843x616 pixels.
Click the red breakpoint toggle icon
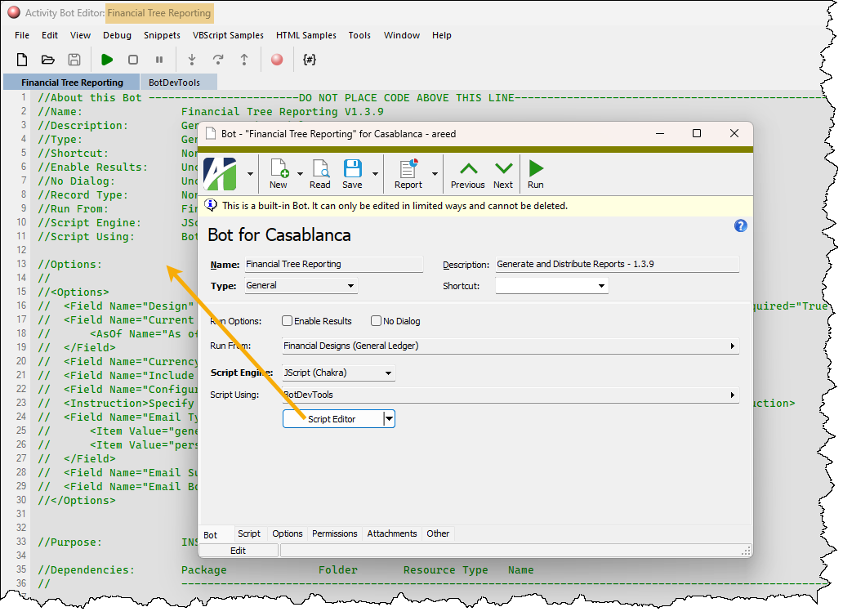[277, 60]
